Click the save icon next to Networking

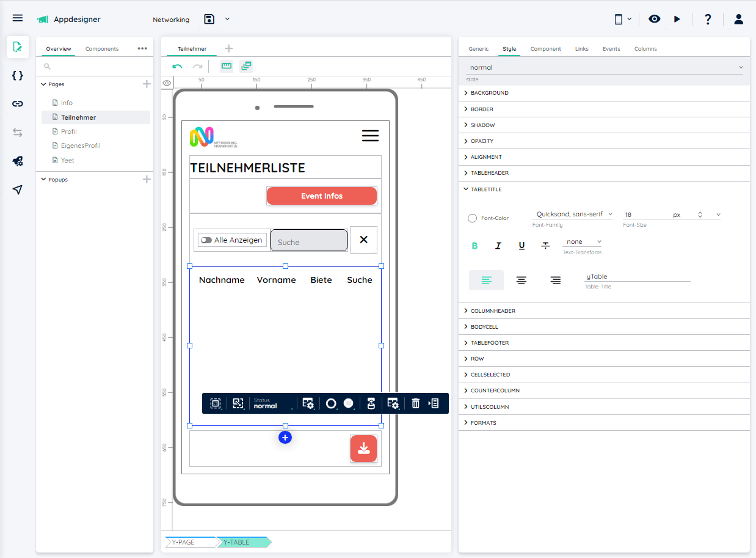[209, 19]
